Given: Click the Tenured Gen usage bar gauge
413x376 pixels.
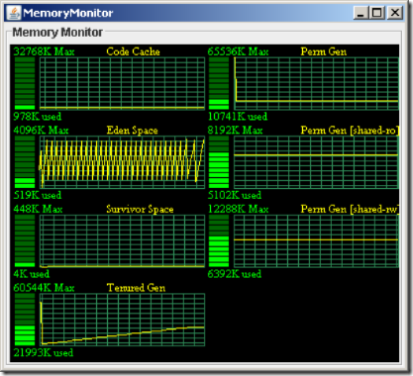Looking at the screenshot, I should [x=25, y=319].
